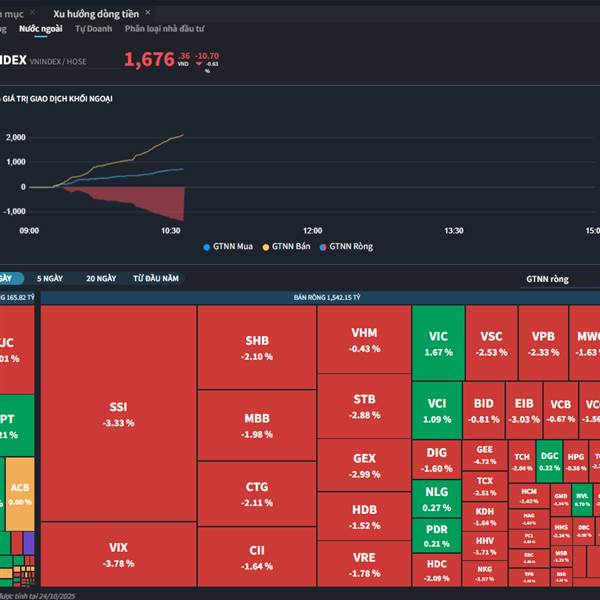This screenshot has width=600, height=600.
Task: Choose the TỪ ĐẦU NĂM period
Action: 156,279
